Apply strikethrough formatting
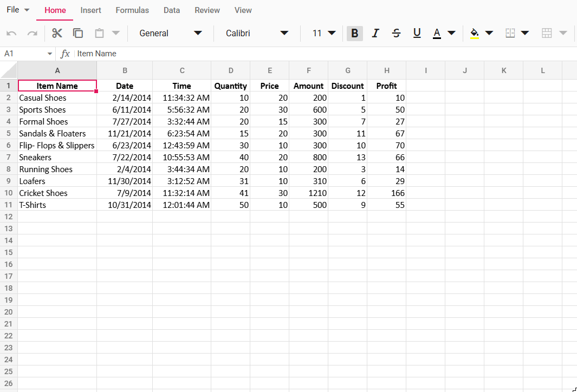Viewport: 577px width, 392px height. click(x=396, y=33)
